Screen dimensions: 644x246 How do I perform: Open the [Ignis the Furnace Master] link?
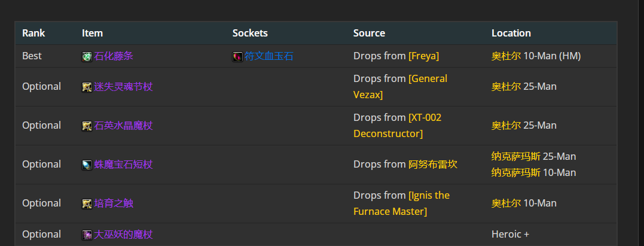(402, 204)
